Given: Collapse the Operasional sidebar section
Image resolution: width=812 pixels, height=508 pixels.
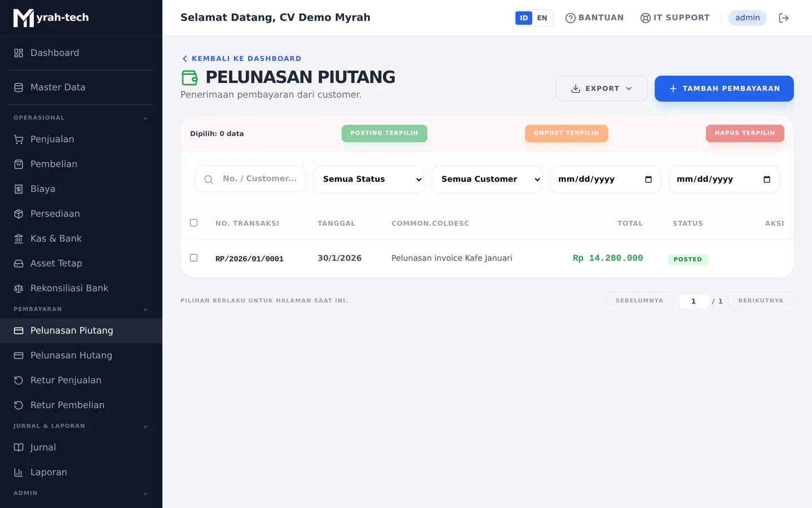Looking at the screenshot, I should coord(81,118).
